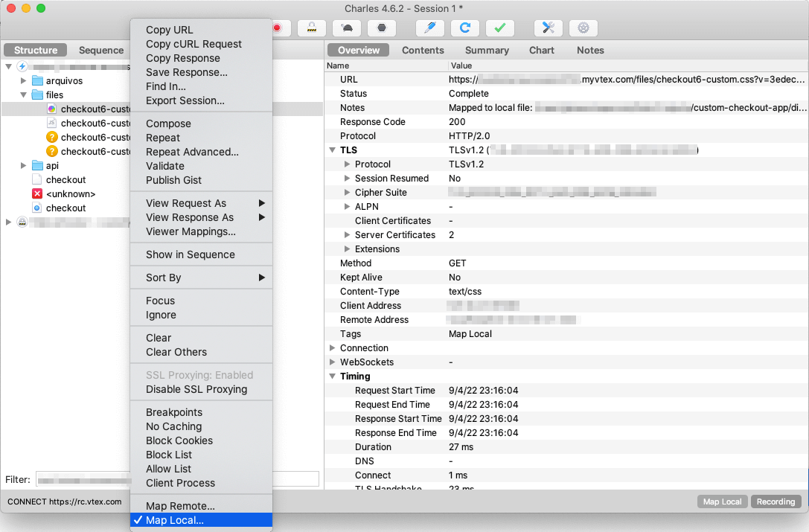Click the Compose pen icon
809x532 pixels.
pyautogui.click(x=429, y=28)
